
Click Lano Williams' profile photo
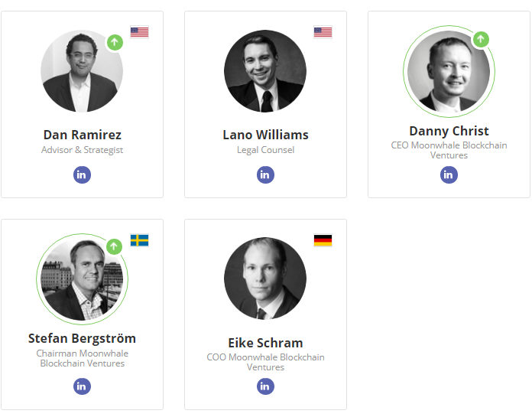265,71
